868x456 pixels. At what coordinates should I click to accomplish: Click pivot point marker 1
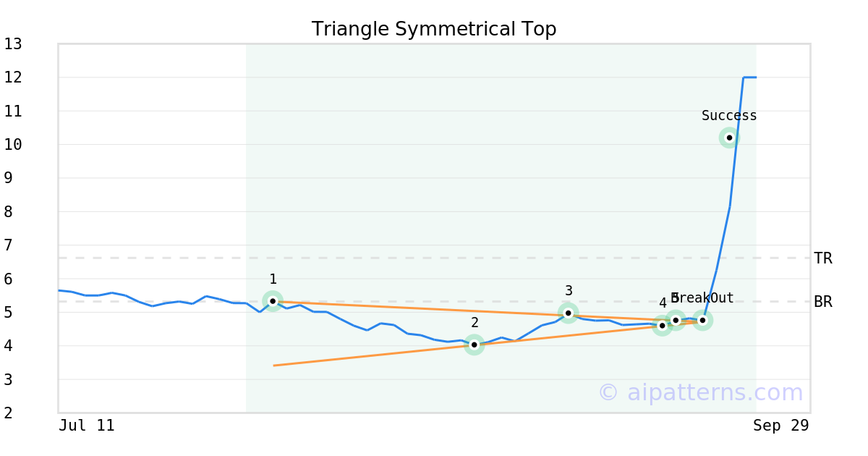(x=273, y=301)
